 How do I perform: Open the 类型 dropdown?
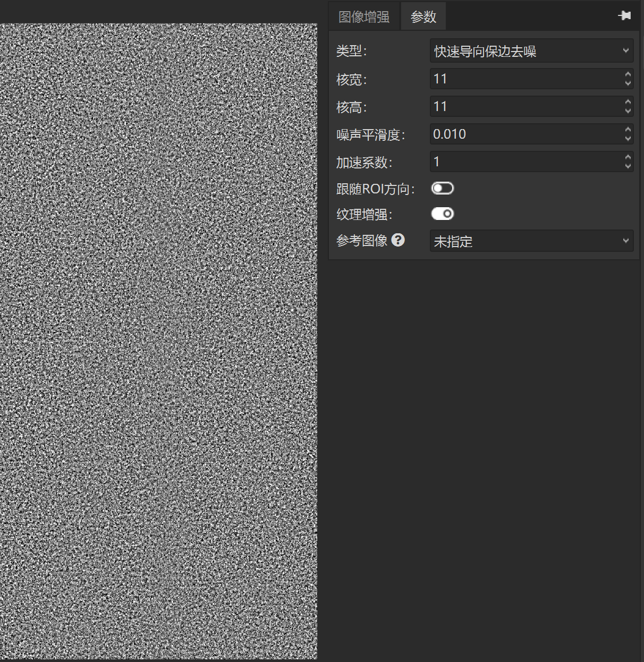[x=531, y=51]
